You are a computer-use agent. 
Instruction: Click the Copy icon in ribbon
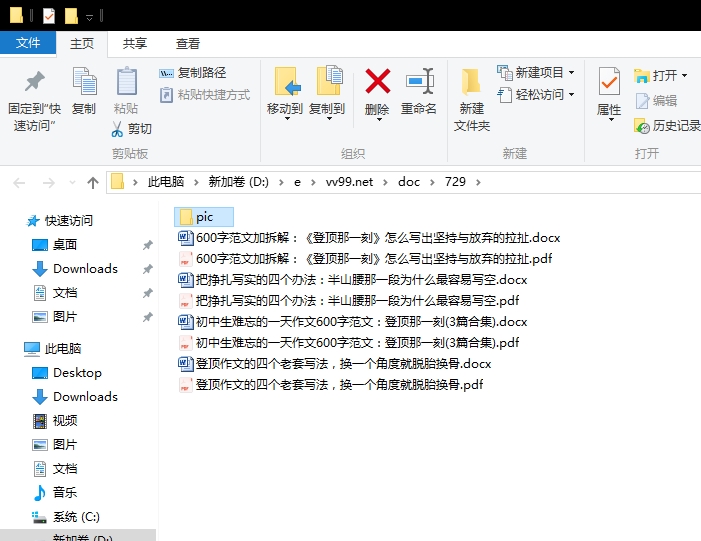tap(84, 81)
